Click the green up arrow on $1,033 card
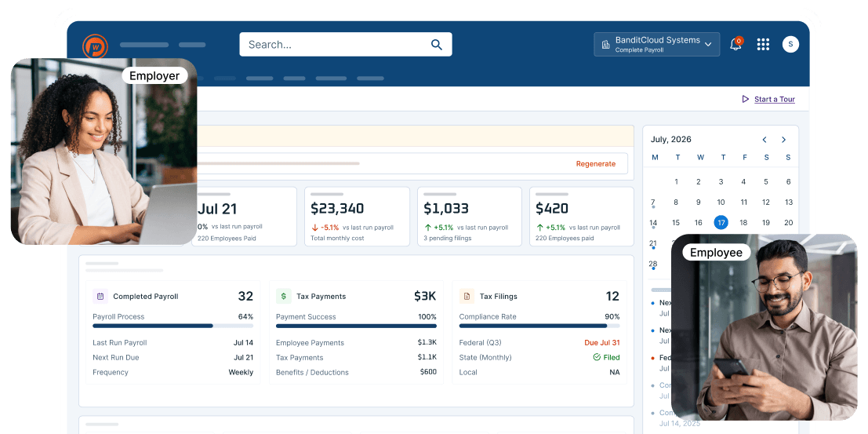Image resolution: width=868 pixels, height=434 pixels. click(x=428, y=228)
